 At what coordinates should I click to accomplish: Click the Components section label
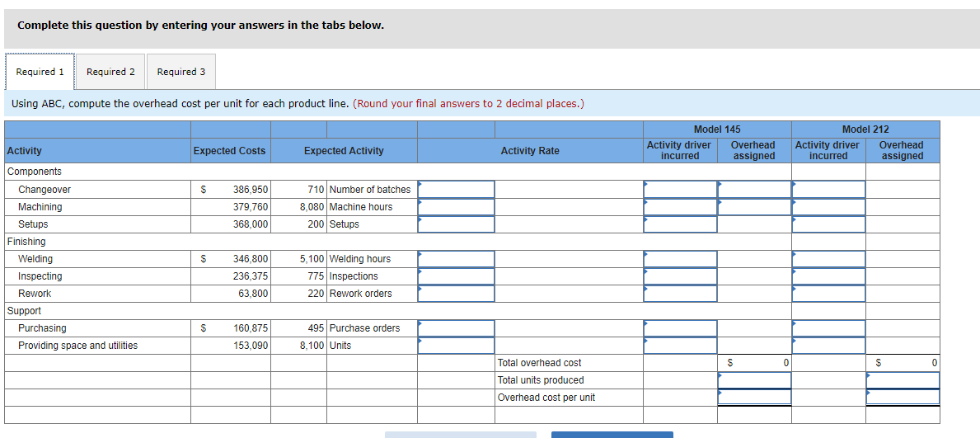35,172
